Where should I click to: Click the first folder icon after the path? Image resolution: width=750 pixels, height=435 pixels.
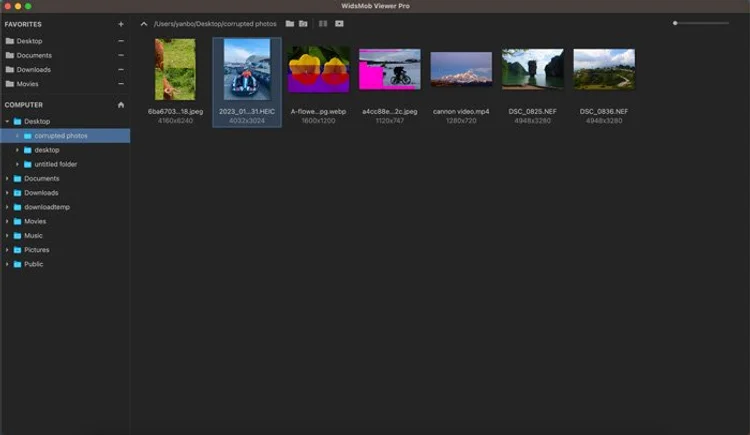coord(290,23)
